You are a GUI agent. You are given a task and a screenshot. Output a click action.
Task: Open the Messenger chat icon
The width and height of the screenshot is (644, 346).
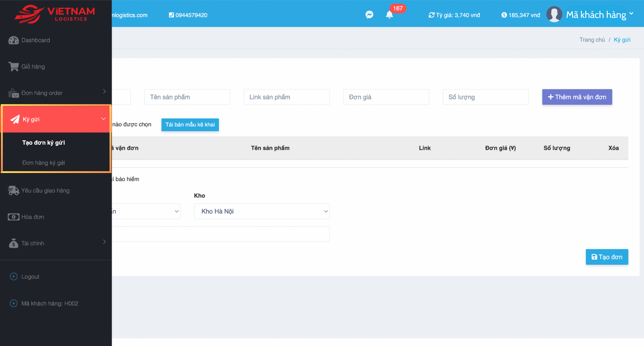click(x=370, y=15)
